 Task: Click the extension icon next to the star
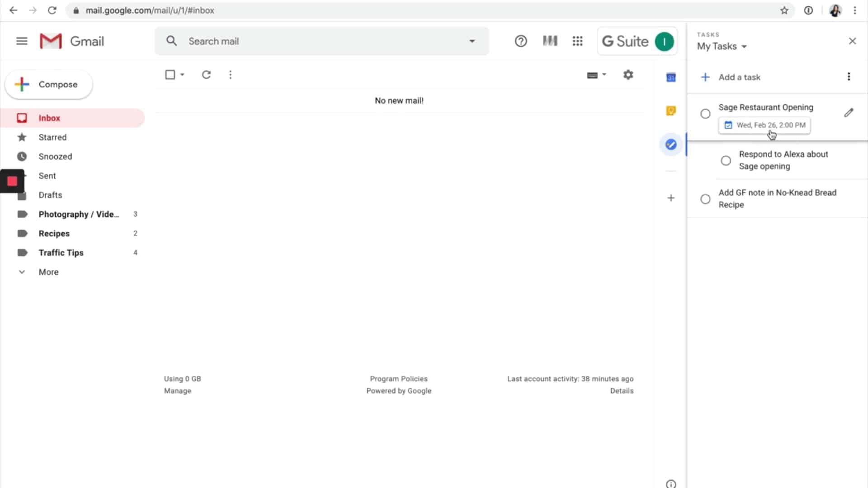[x=808, y=10]
